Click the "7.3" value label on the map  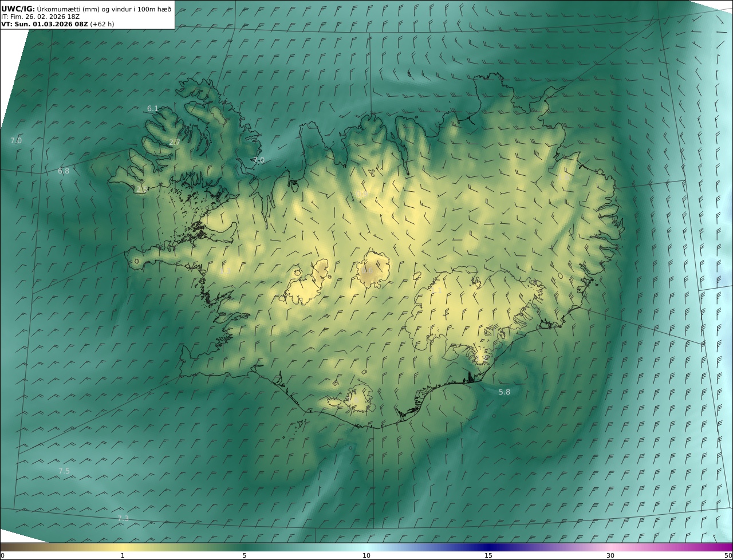click(x=123, y=518)
